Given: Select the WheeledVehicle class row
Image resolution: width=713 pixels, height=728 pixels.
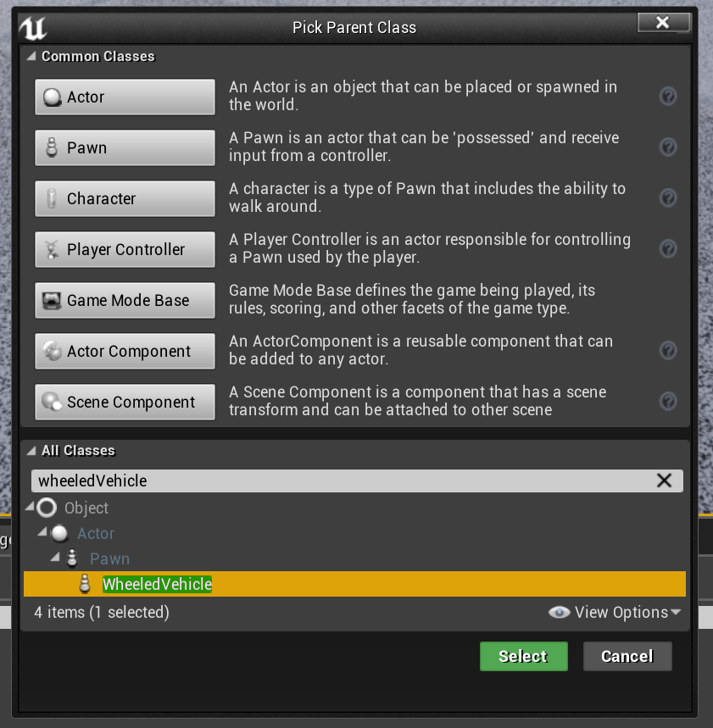Looking at the screenshot, I should pos(157,584).
